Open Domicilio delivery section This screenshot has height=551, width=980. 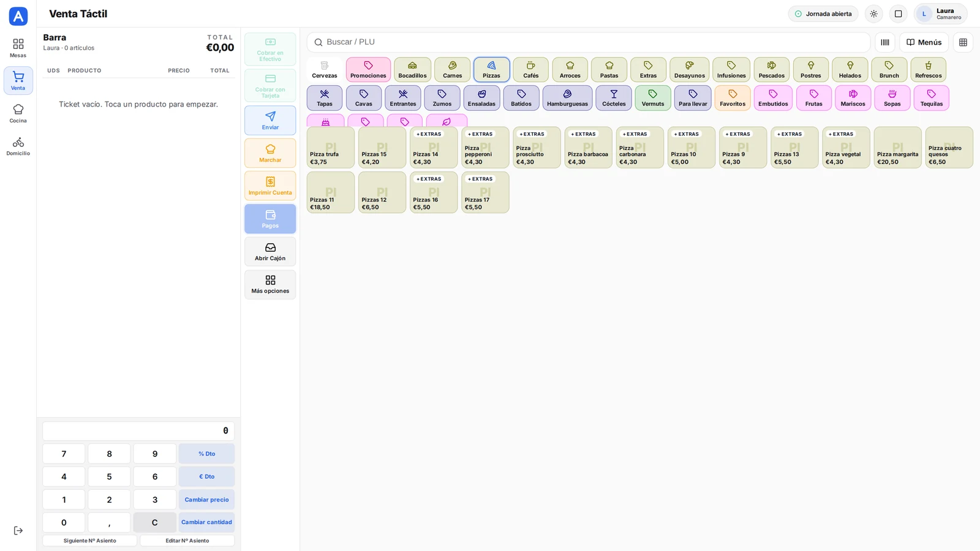tap(18, 146)
